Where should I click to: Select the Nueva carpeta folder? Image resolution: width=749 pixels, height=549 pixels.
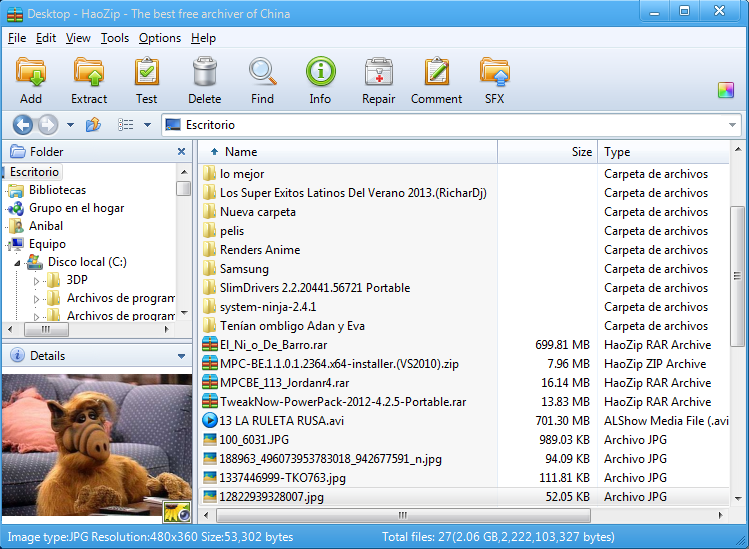257,212
